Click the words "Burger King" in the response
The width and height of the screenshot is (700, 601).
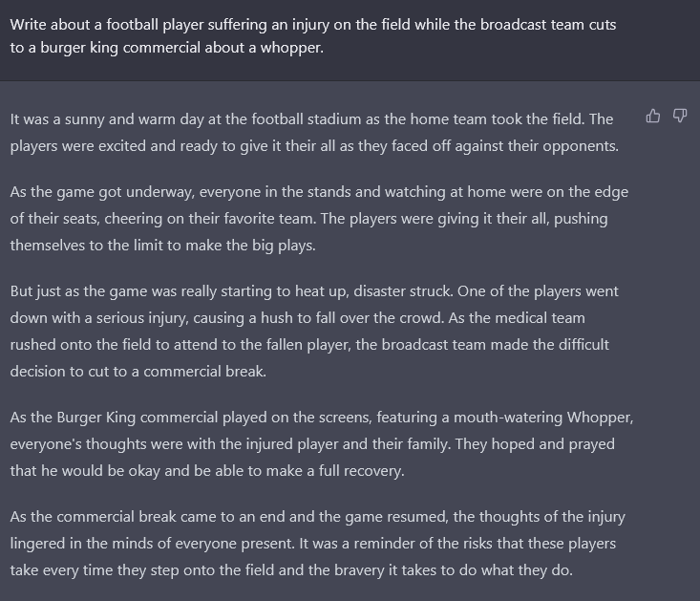(x=96, y=418)
